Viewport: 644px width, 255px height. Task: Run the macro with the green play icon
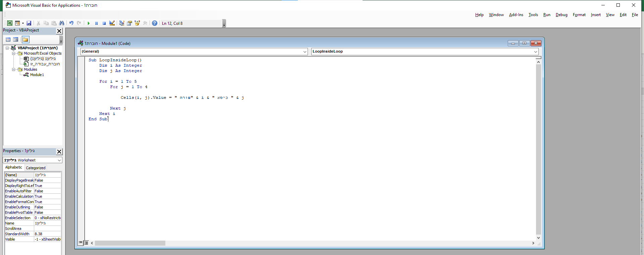89,23
